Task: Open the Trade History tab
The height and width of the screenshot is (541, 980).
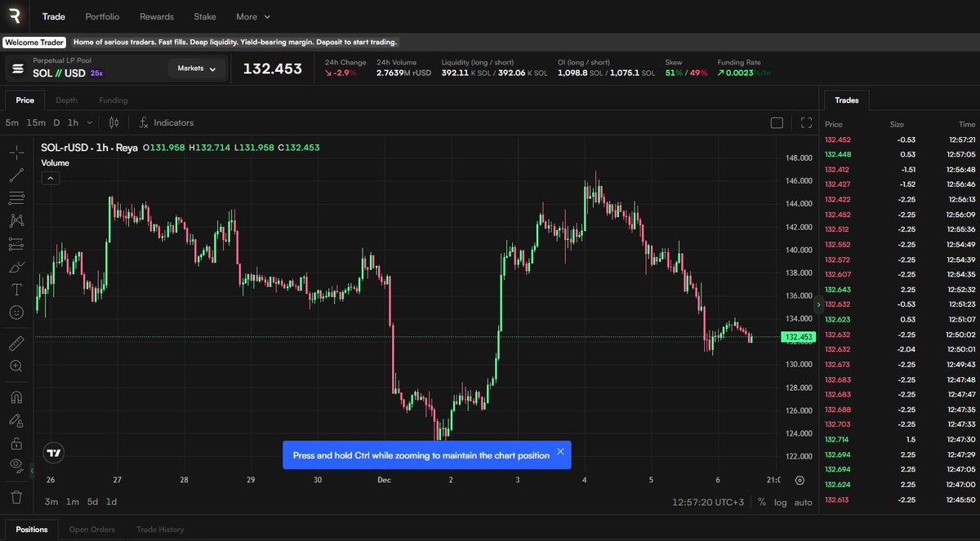Action: [x=160, y=529]
